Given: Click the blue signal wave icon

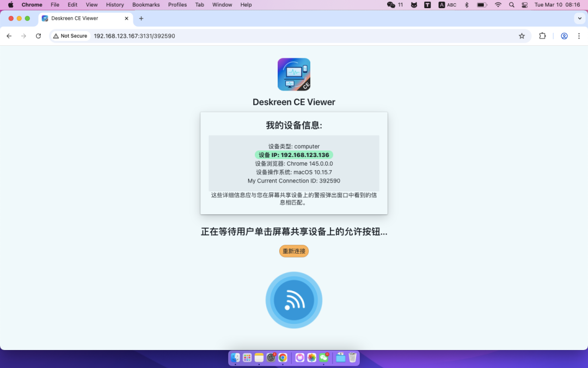Looking at the screenshot, I should tap(293, 300).
